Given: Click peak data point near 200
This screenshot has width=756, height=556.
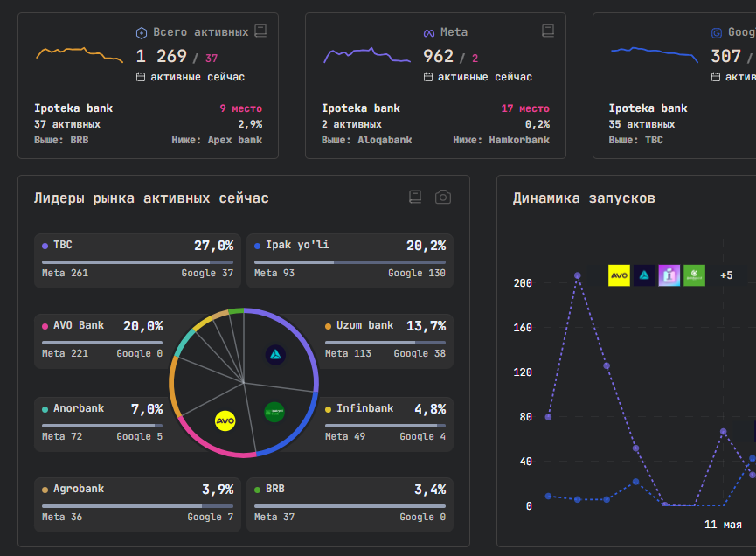Looking at the screenshot, I should [x=578, y=276].
